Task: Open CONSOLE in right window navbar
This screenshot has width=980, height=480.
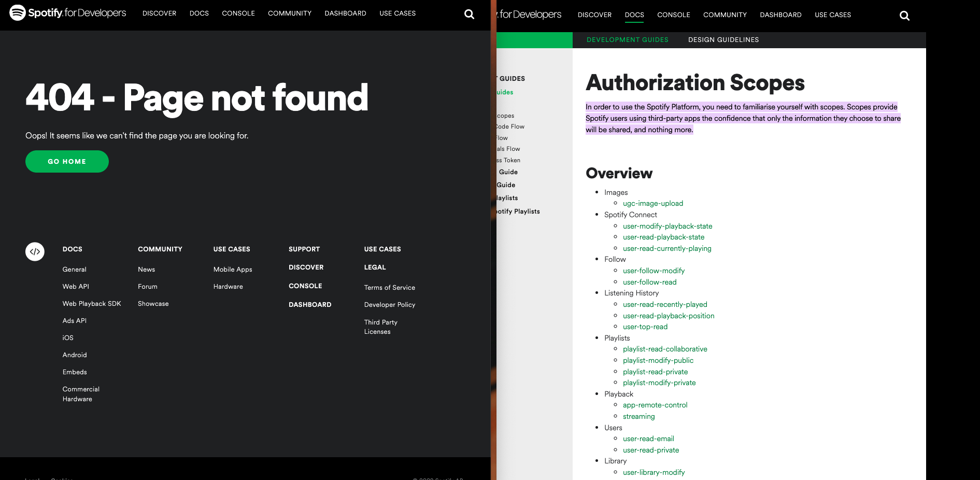Action: click(674, 15)
